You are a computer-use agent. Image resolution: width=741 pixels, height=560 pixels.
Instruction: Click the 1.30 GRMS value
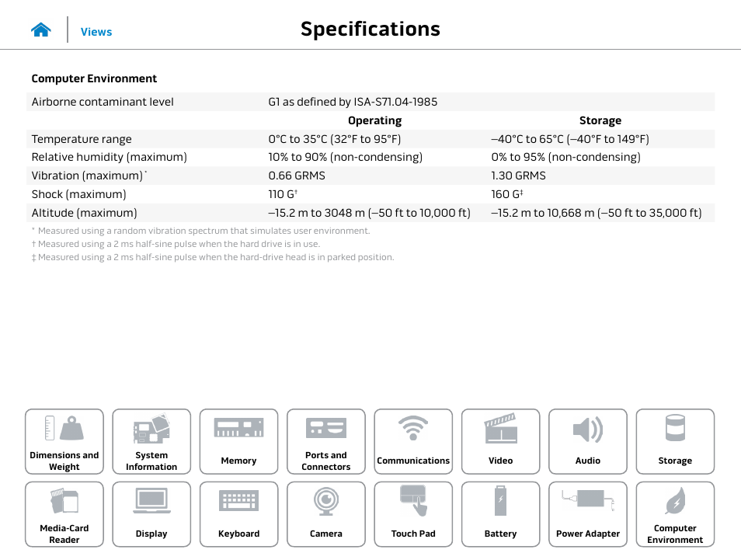click(518, 176)
